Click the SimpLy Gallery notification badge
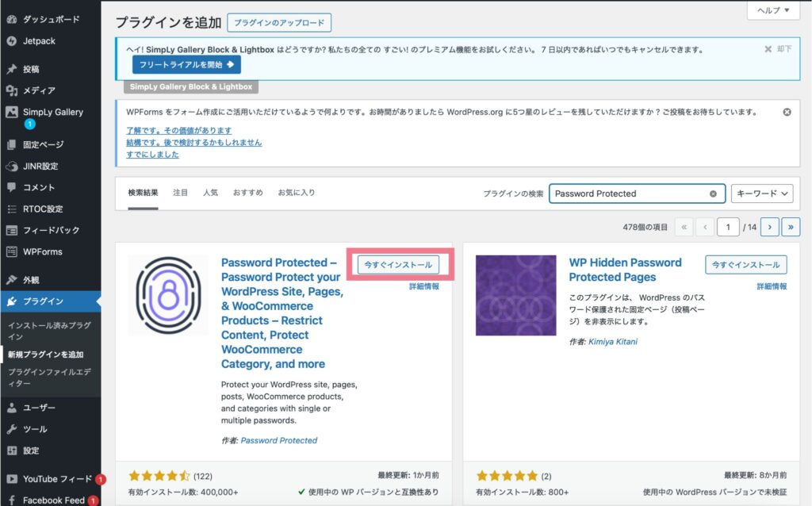The image size is (812, 506). (30, 124)
